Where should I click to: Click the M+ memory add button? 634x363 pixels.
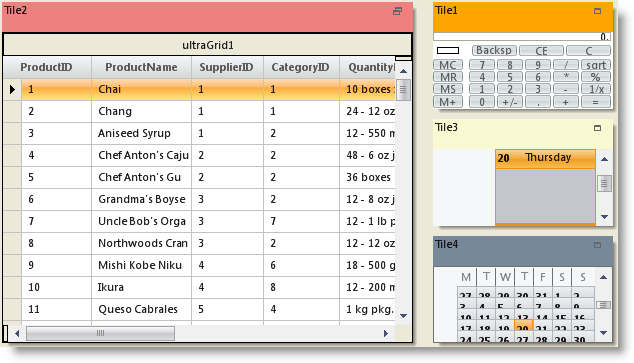pyautogui.click(x=448, y=102)
